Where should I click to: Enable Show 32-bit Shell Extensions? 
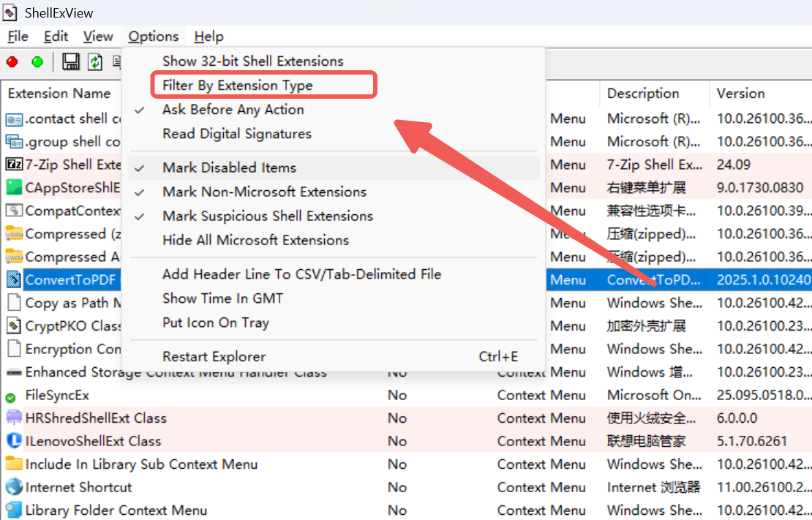tap(334, 61)
